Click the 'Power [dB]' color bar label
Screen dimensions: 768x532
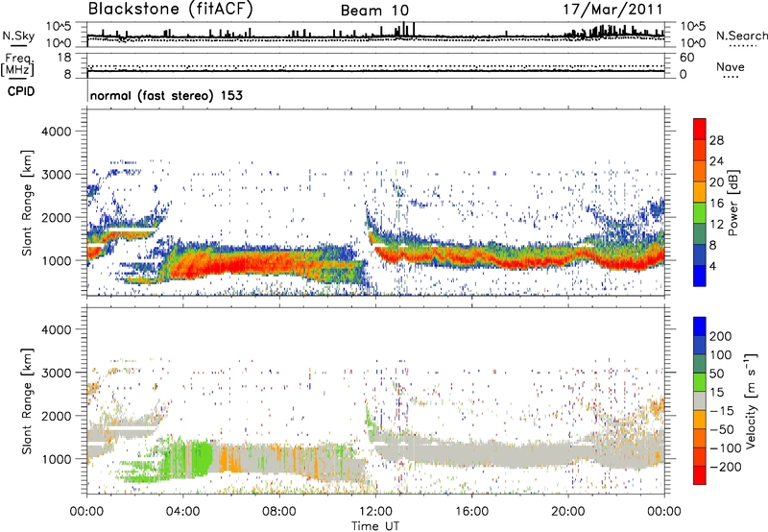coord(732,203)
